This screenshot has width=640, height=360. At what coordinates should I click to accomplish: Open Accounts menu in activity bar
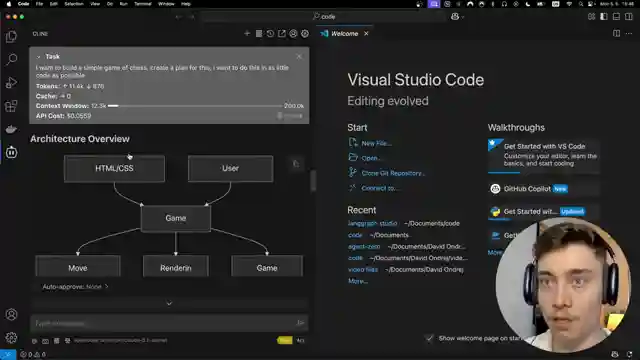click(11, 314)
